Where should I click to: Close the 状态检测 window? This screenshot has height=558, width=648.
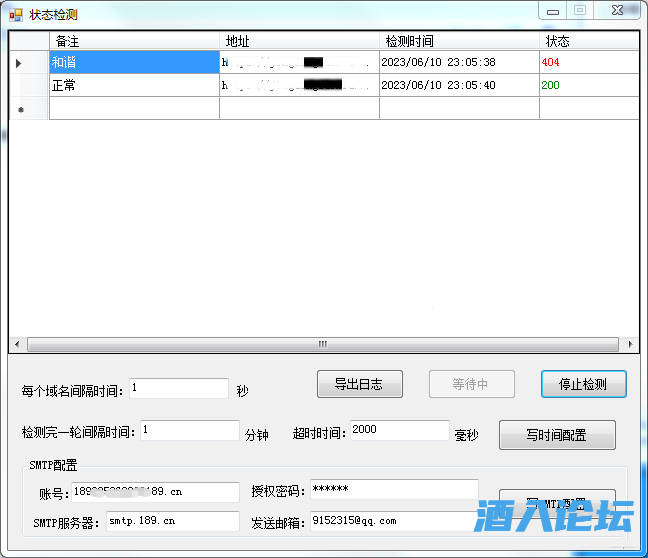(617, 11)
